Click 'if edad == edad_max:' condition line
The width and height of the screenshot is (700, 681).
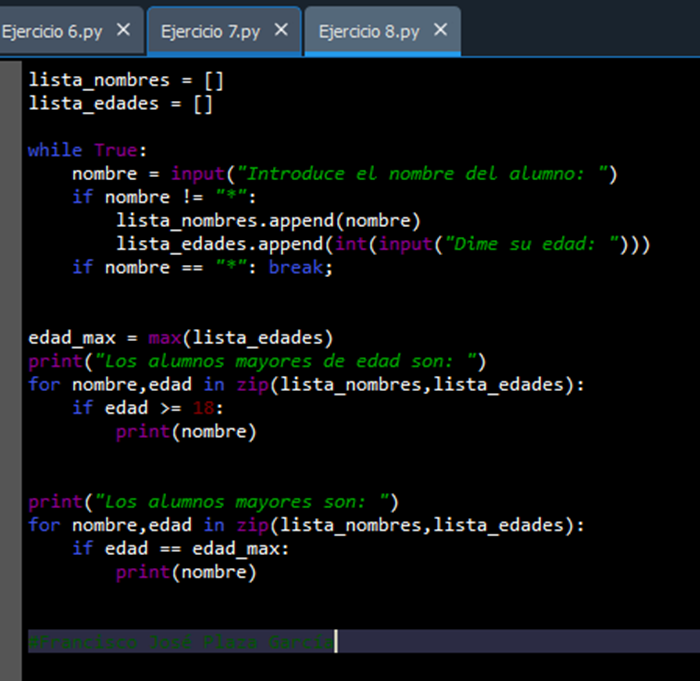[180, 548]
